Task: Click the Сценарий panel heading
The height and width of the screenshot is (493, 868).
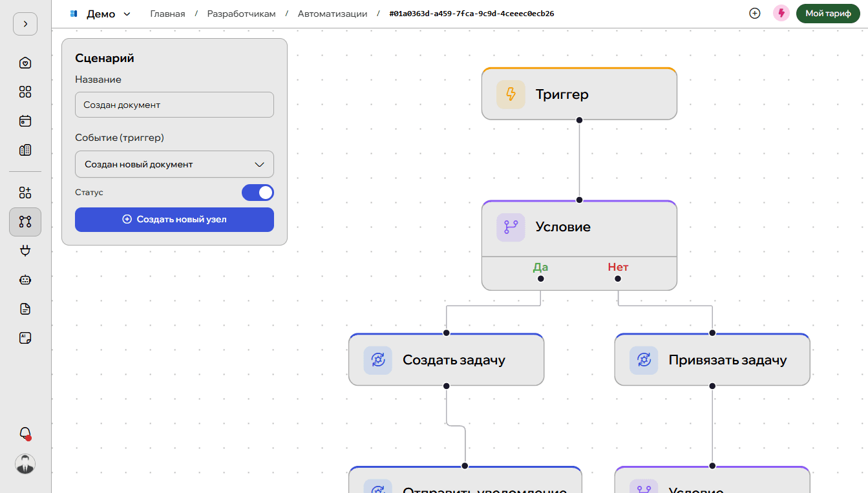Action: (x=105, y=58)
